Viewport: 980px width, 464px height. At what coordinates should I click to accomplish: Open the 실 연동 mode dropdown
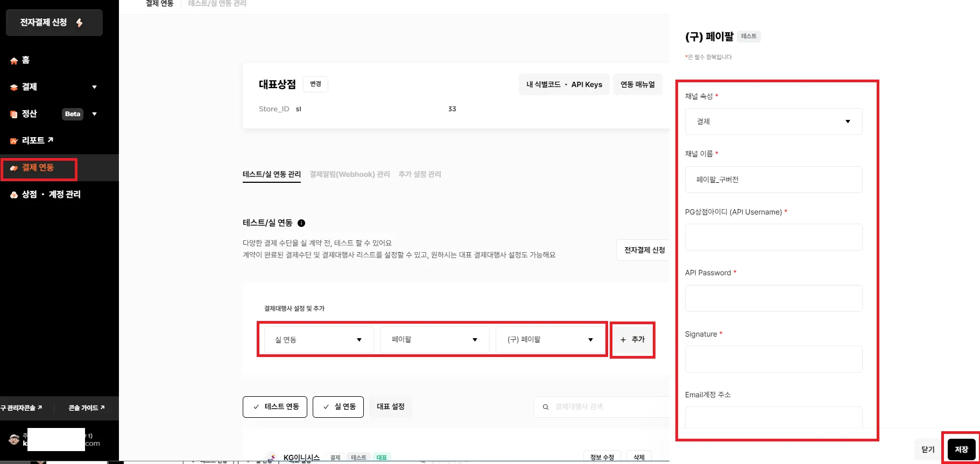[319, 340]
